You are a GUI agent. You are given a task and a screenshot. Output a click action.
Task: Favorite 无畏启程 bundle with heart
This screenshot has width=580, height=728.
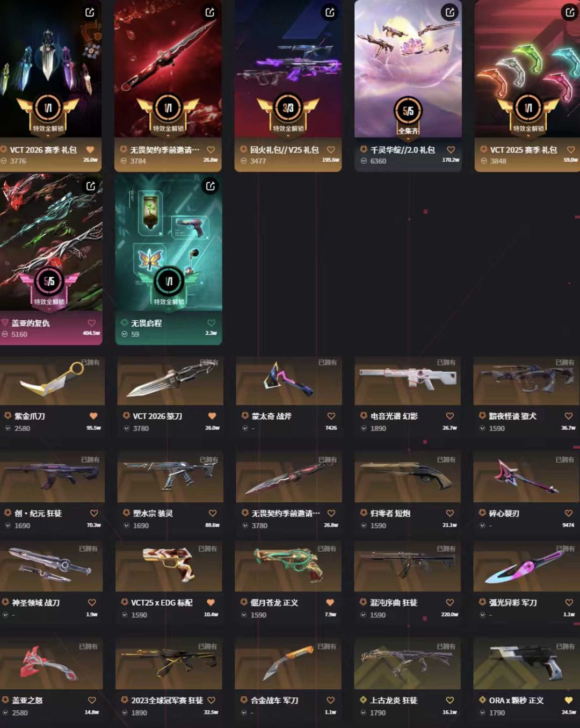click(x=211, y=323)
